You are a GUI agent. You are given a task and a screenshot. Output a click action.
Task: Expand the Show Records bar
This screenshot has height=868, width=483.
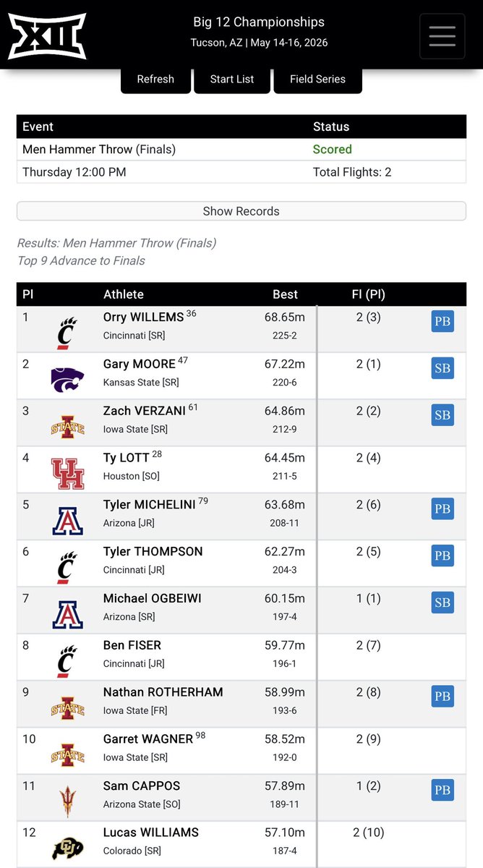[x=241, y=211]
